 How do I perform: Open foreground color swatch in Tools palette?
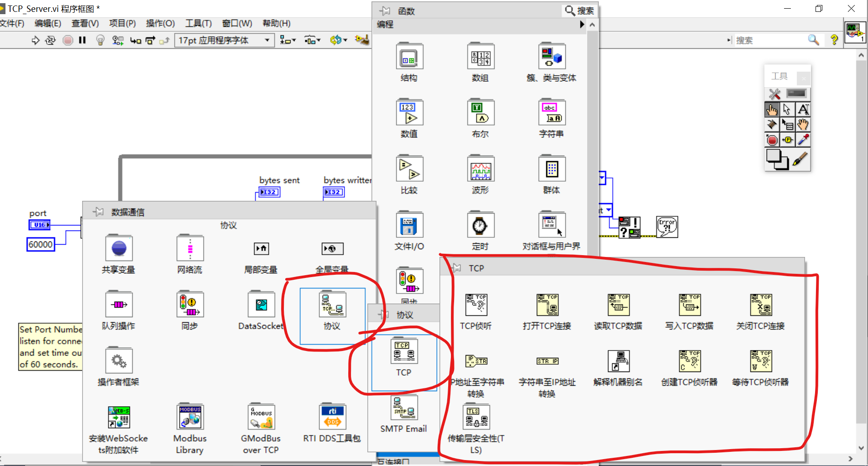(x=773, y=156)
